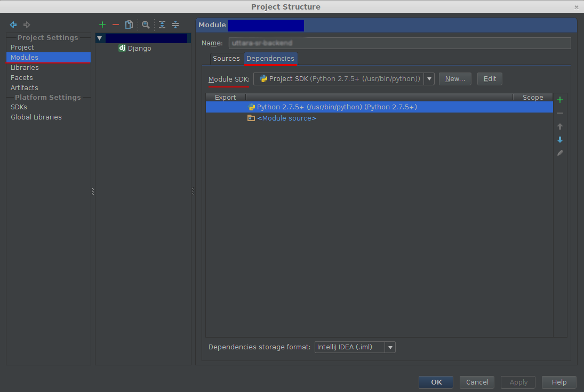Viewport: 584px width, 392px height.
Task: Open Help for this dialog
Action: 559,382
